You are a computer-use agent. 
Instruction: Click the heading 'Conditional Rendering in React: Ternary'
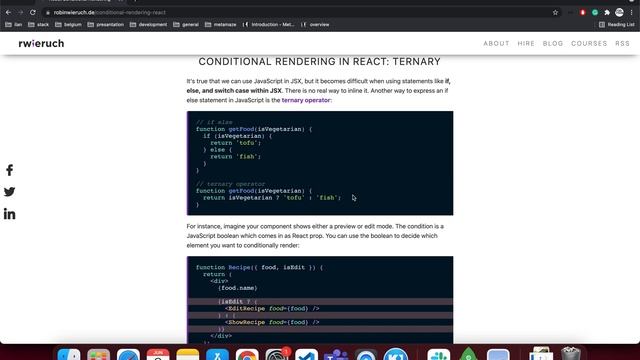(320, 62)
